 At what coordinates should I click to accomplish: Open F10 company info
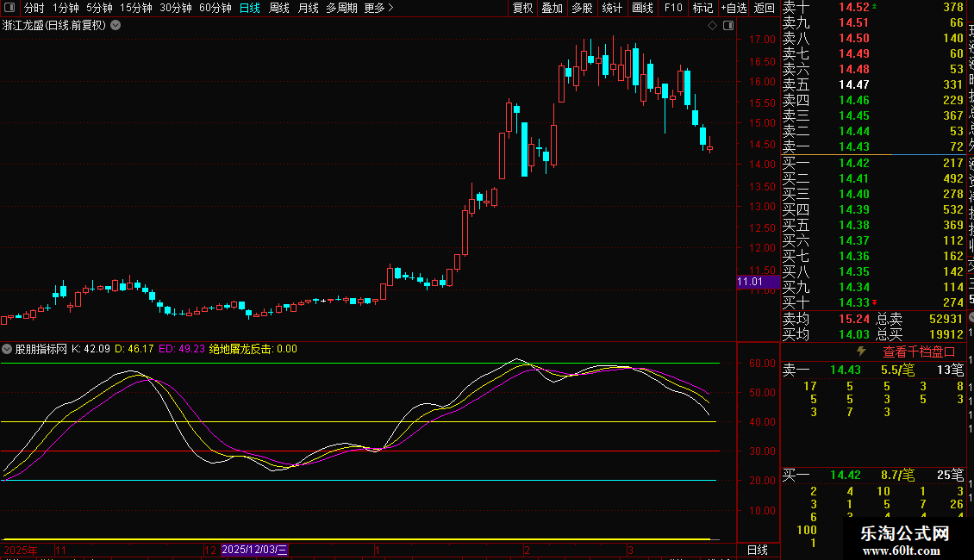point(673,8)
